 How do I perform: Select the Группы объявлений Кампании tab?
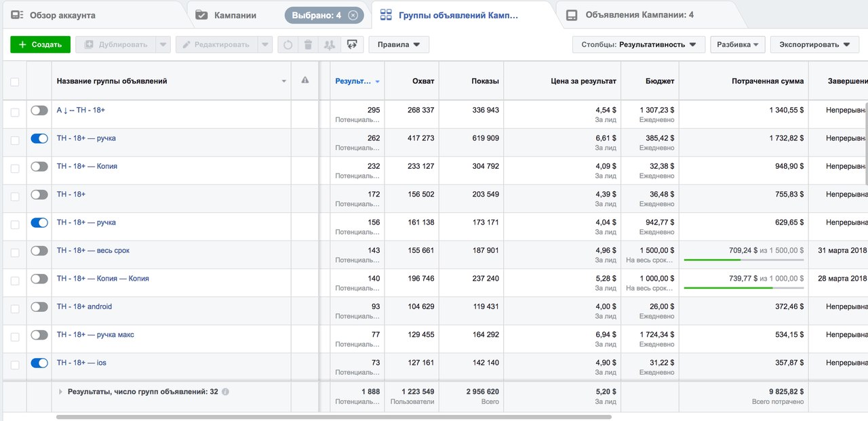458,15
